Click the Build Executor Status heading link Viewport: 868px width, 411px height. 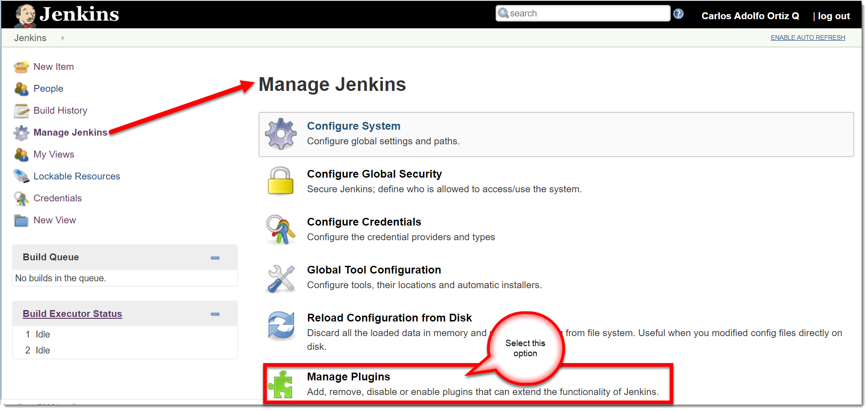click(x=72, y=314)
